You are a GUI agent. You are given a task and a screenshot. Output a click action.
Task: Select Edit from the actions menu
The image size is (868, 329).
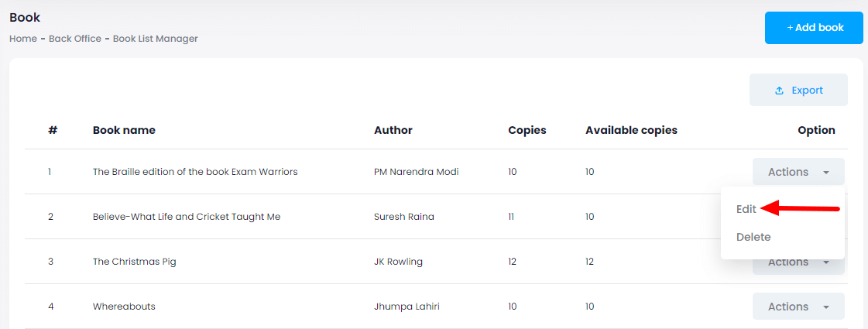(x=746, y=209)
